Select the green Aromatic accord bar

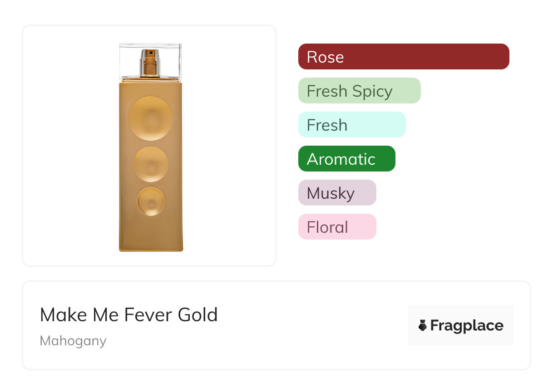pyautogui.click(x=346, y=159)
